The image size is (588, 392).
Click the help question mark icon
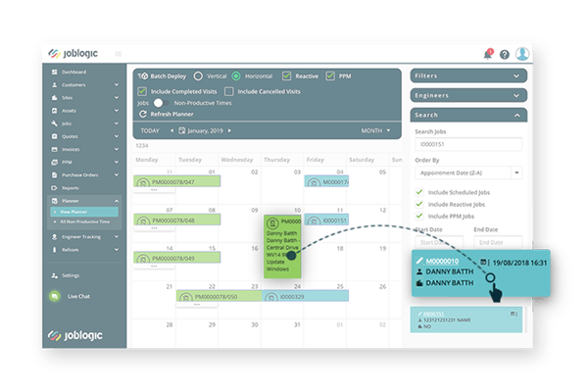504,54
